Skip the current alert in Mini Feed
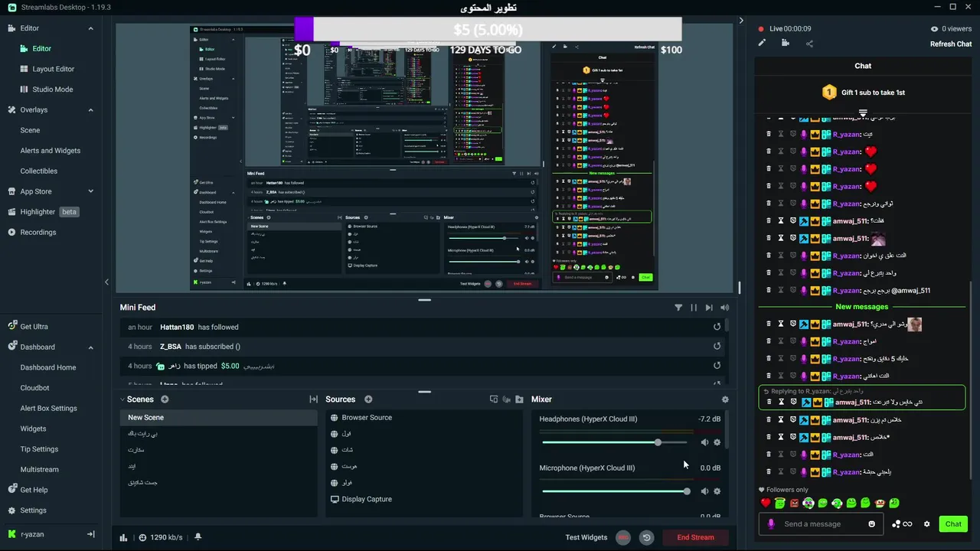980x551 pixels. coord(709,308)
